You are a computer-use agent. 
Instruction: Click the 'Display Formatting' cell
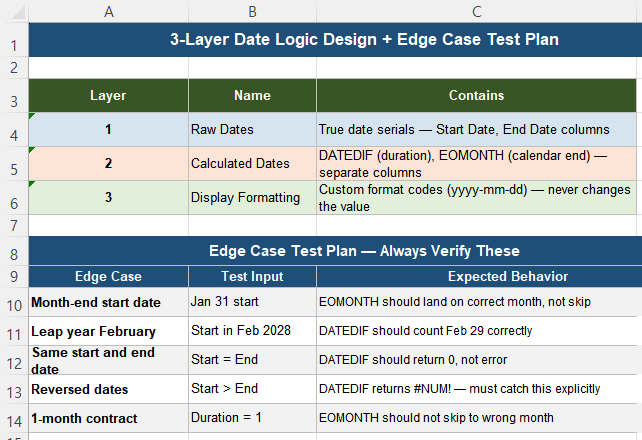click(x=252, y=197)
